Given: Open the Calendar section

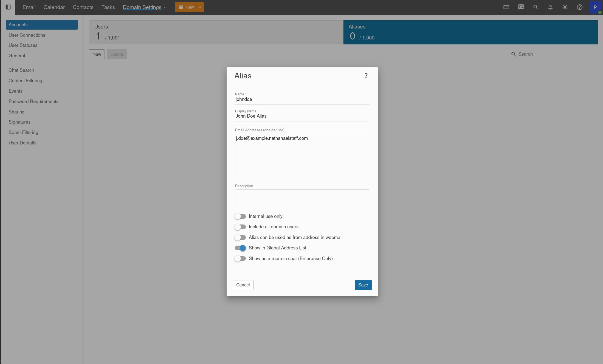Looking at the screenshot, I should coord(54,7).
